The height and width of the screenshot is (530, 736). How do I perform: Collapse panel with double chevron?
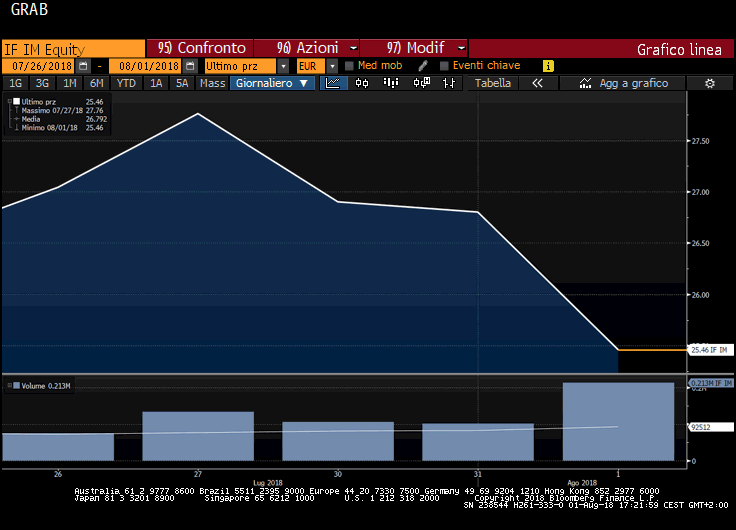coord(537,83)
